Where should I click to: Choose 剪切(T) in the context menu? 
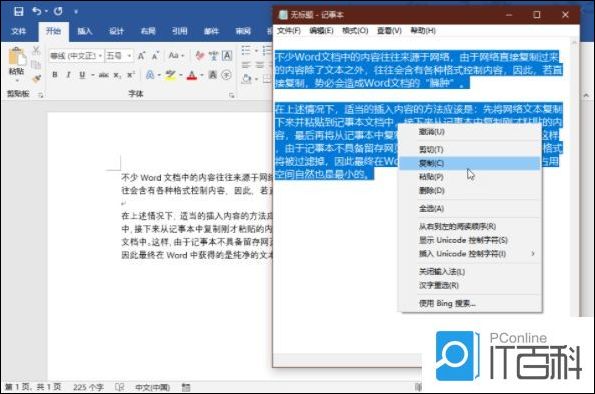pyautogui.click(x=471, y=150)
